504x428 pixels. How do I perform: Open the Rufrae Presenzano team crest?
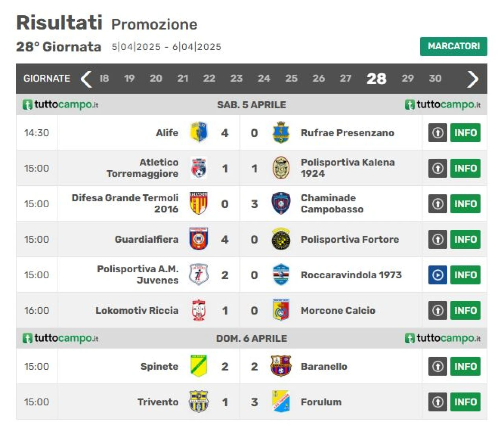pyautogui.click(x=281, y=132)
